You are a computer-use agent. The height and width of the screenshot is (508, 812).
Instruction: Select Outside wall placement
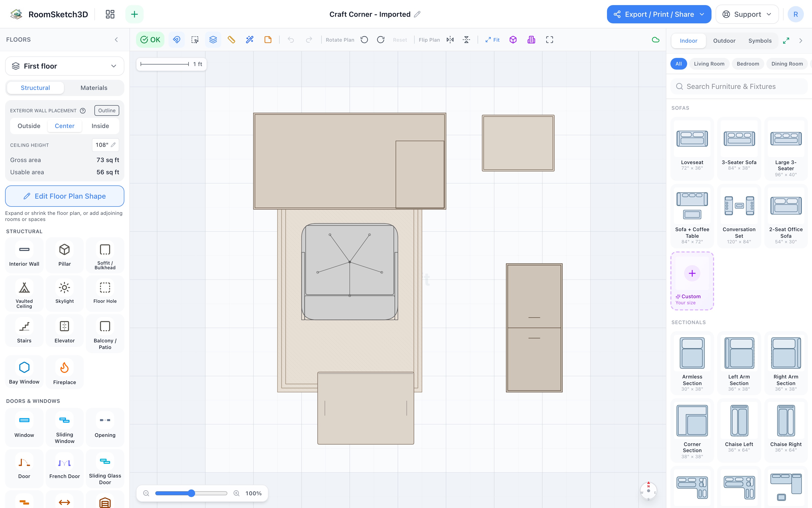click(29, 126)
